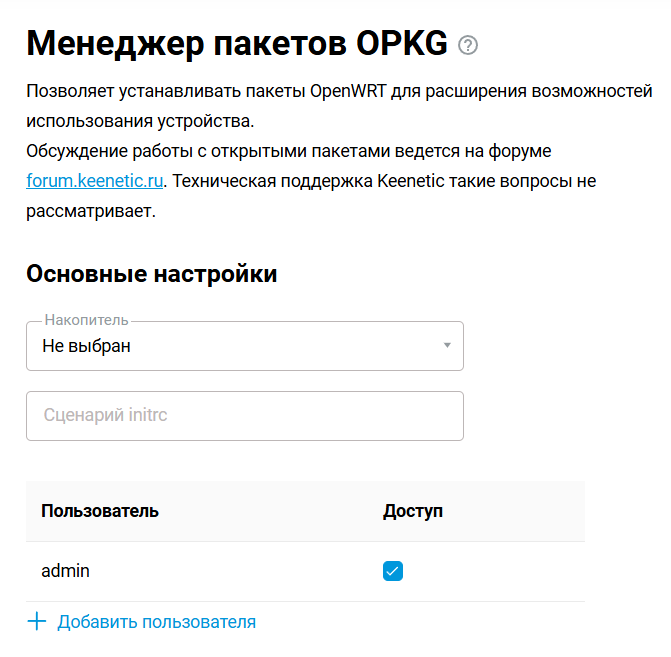Image resolution: width=671 pixels, height=657 pixels.
Task: Focus the "Сценарий initrc" input field
Action: (x=244, y=415)
